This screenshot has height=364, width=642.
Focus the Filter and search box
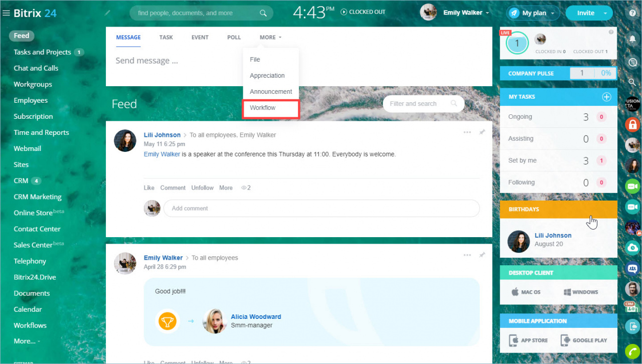(x=423, y=104)
